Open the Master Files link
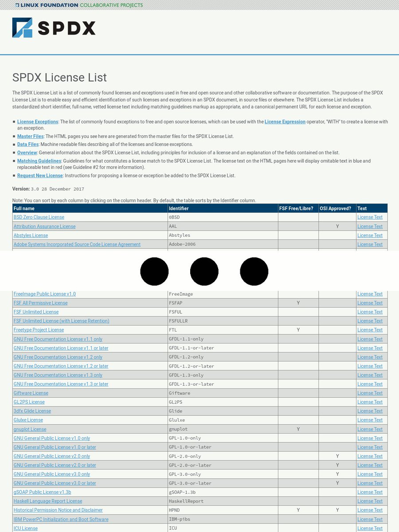 pos(30,136)
